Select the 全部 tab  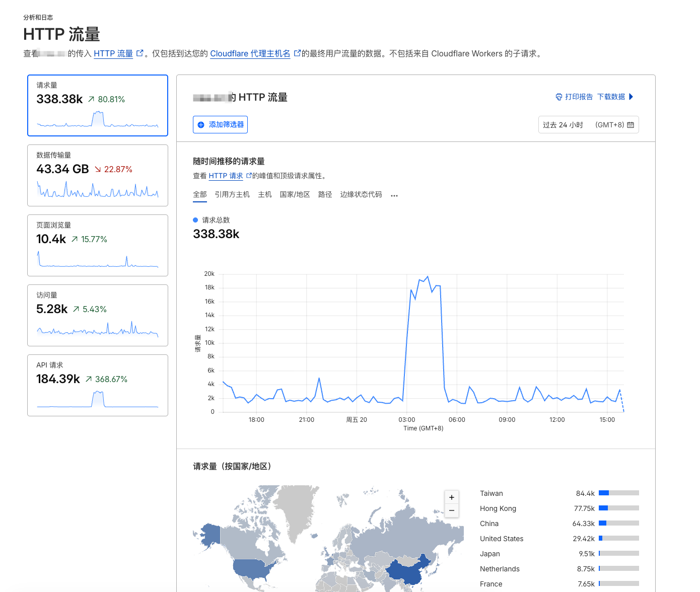(200, 194)
